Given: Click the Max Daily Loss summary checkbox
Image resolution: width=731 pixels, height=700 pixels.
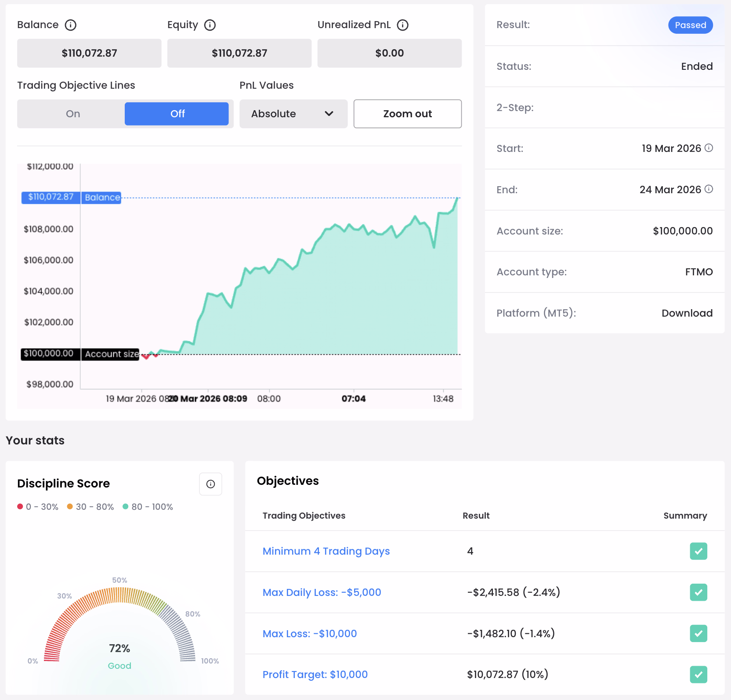Looking at the screenshot, I should [698, 592].
